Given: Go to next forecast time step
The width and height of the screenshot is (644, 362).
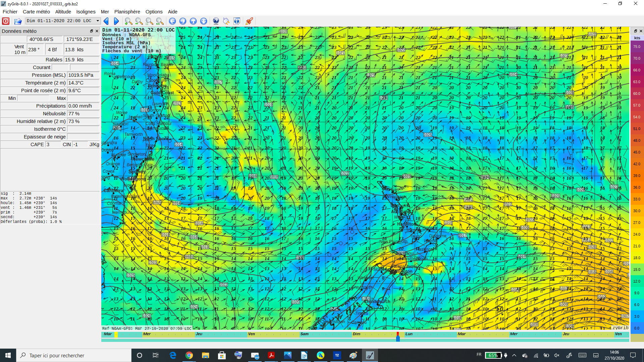Looking at the screenshot, I should (116, 21).
